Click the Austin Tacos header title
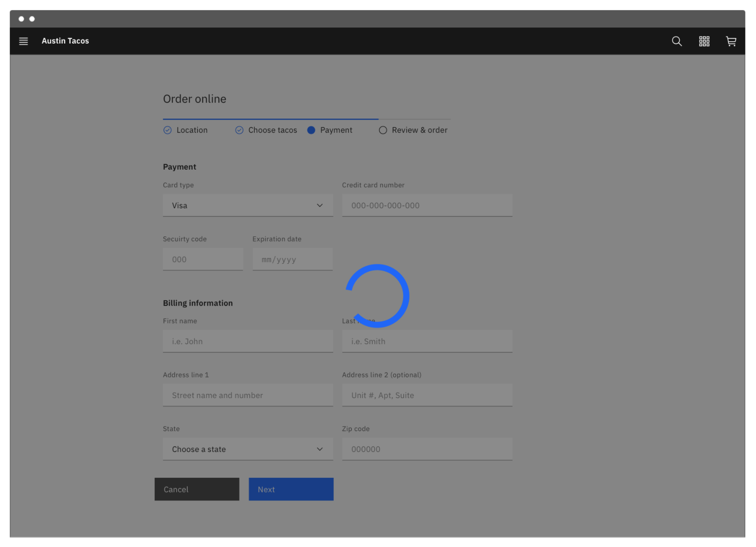 (x=65, y=41)
